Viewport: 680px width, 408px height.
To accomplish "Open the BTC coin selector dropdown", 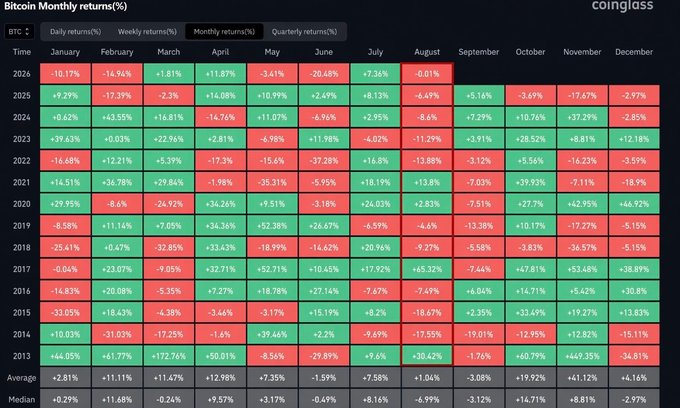I will 19,32.
